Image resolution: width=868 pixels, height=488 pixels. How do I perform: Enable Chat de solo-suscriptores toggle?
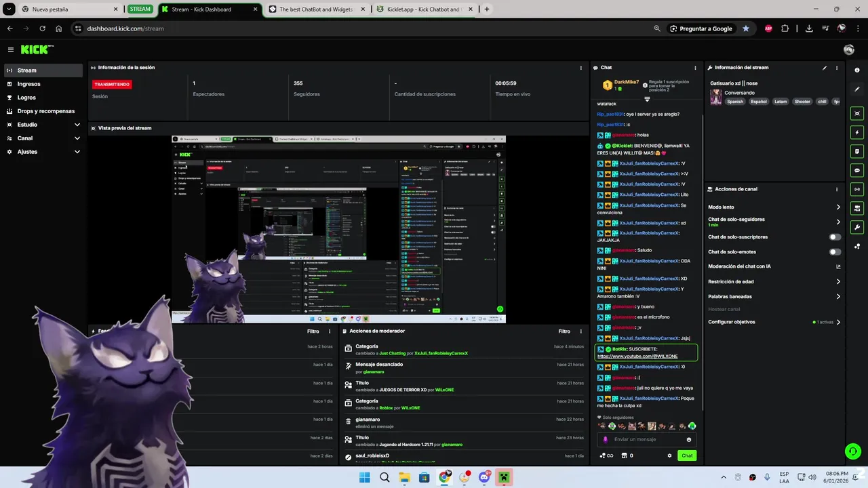[x=835, y=237]
